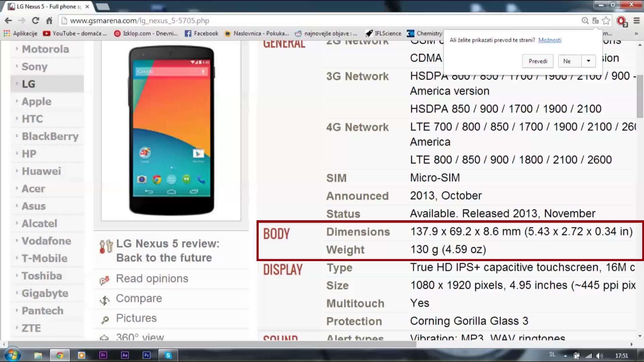Select Apple in the brand list

pyautogui.click(x=37, y=102)
